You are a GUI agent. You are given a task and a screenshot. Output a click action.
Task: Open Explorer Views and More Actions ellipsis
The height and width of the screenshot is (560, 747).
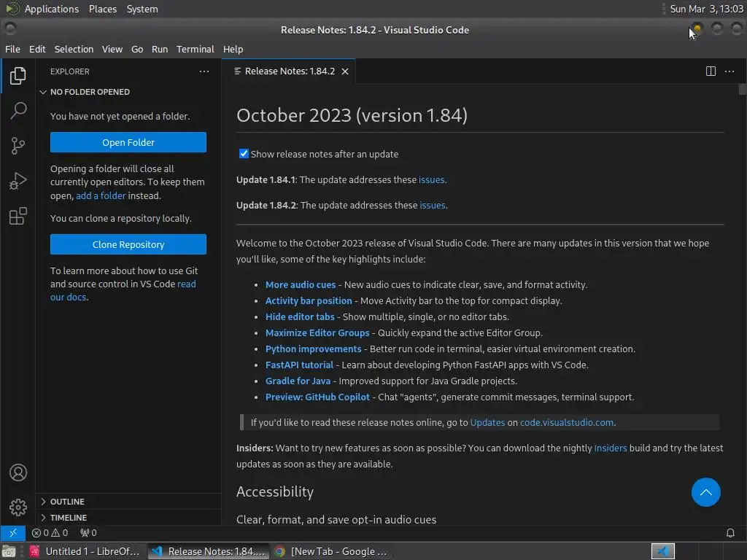[x=204, y=71]
